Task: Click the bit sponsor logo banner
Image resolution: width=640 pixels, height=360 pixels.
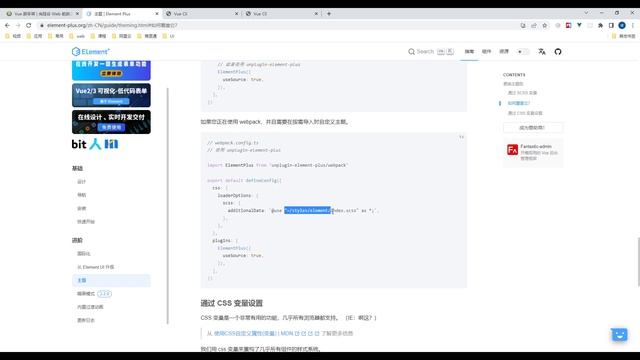Action: coord(95,144)
